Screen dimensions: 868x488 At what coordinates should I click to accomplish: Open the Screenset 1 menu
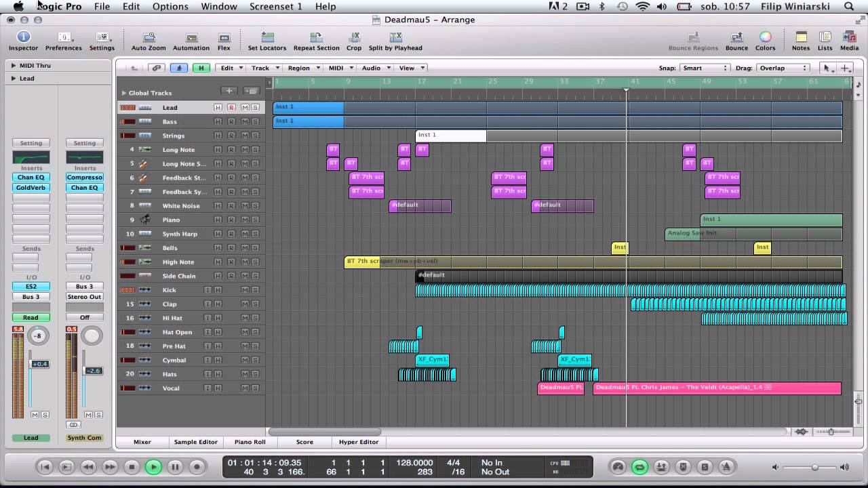tap(275, 6)
